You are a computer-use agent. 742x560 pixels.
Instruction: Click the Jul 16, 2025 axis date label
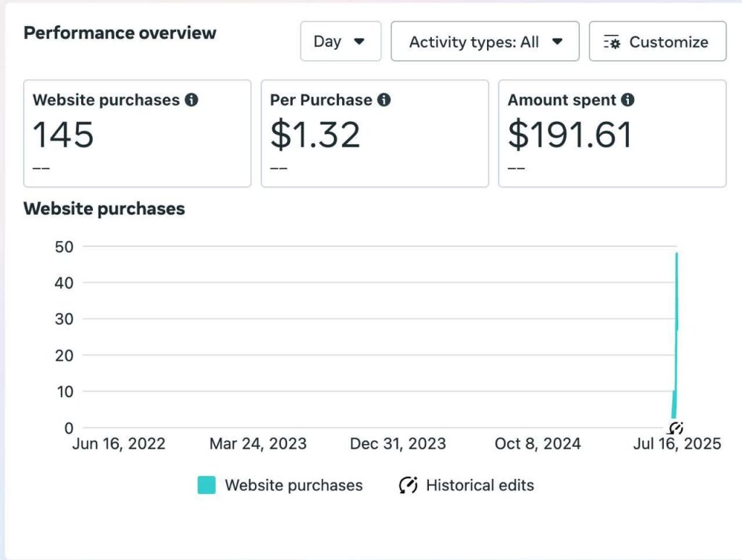pos(677,443)
